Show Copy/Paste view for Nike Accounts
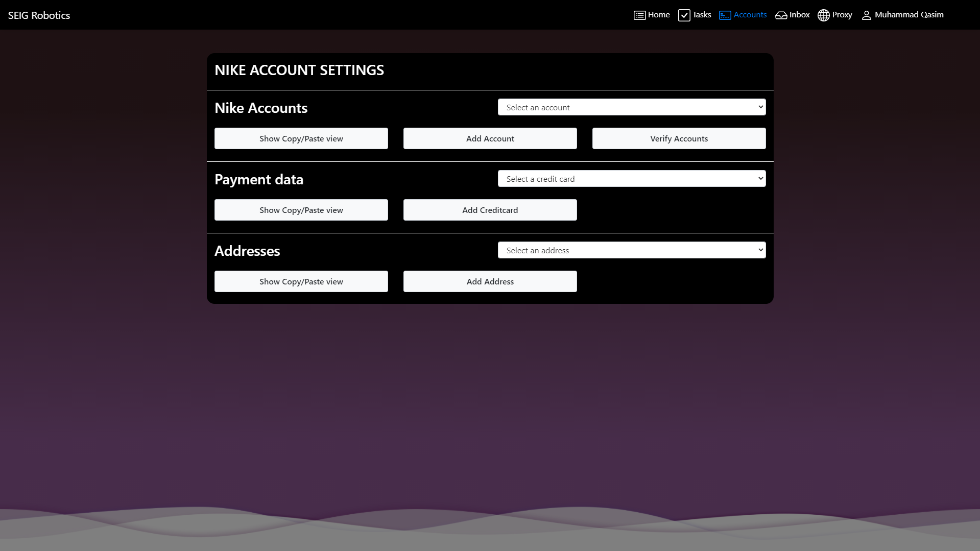Screen dimensions: 980x551 pos(301,138)
